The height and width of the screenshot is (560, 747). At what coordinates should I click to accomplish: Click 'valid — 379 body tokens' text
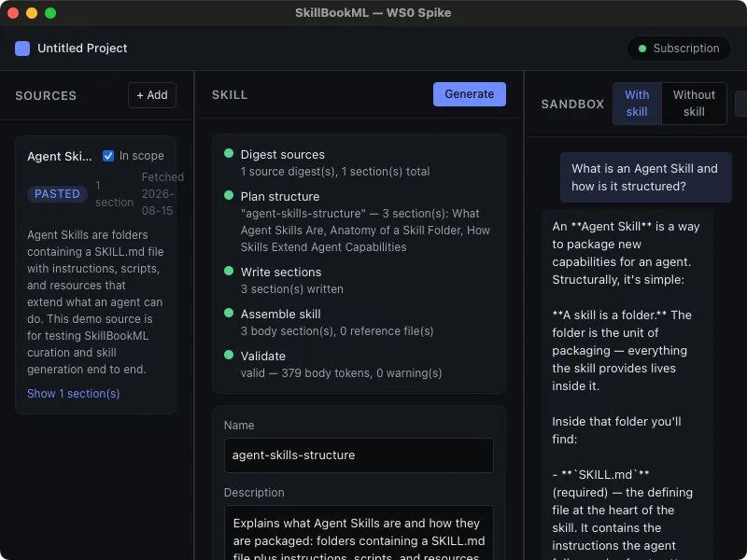coord(305,372)
